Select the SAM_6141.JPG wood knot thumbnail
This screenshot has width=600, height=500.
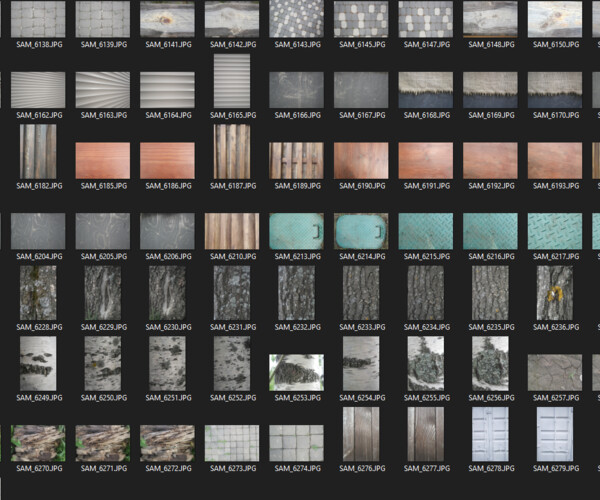click(x=168, y=19)
